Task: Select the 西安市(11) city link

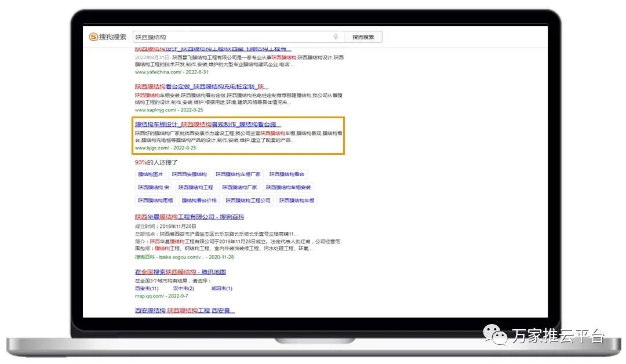Action: (146, 288)
